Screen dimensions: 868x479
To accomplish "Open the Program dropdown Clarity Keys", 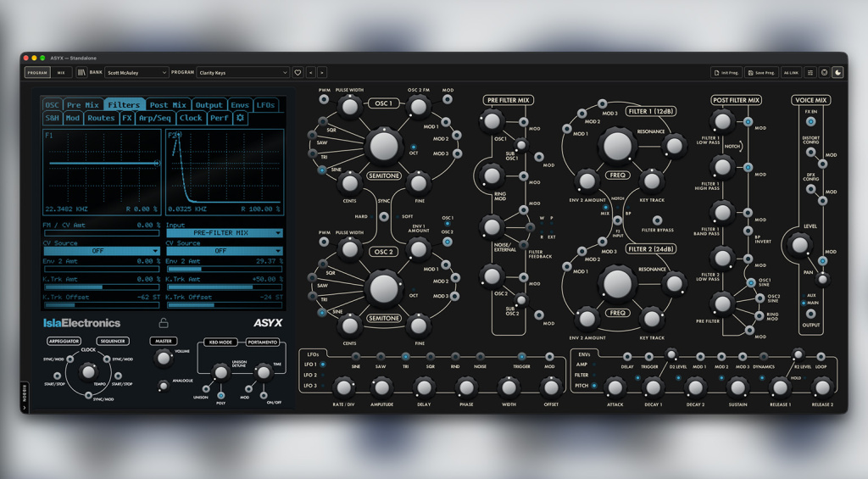I will (242, 73).
